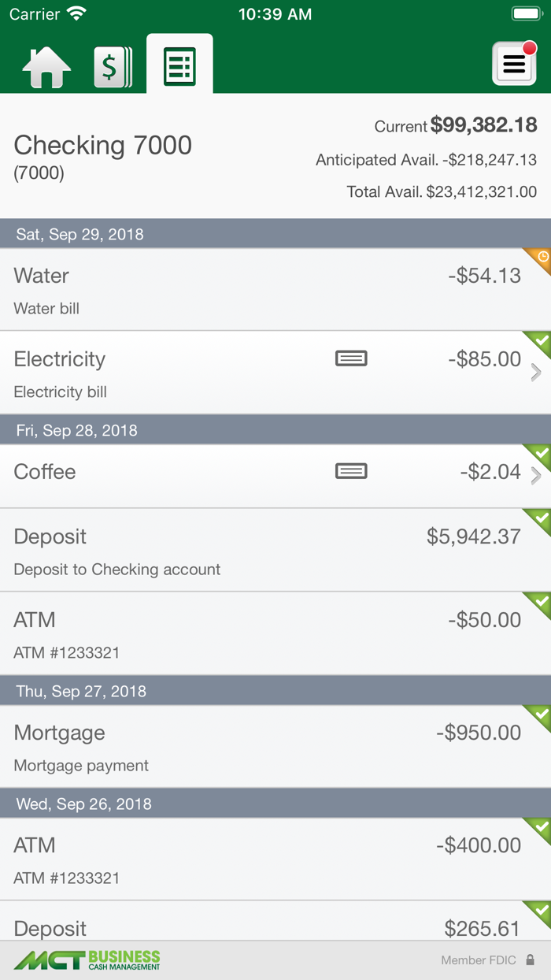Tap the check image icon on Coffee transaction
Viewport: 551px width, 980px height.
pyautogui.click(x=351, y=470)
